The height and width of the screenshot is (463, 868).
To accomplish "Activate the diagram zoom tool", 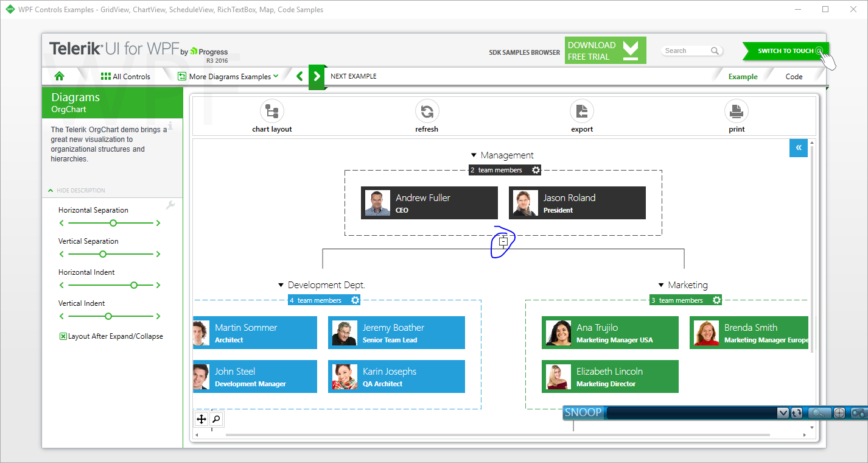I will (216, 419).
